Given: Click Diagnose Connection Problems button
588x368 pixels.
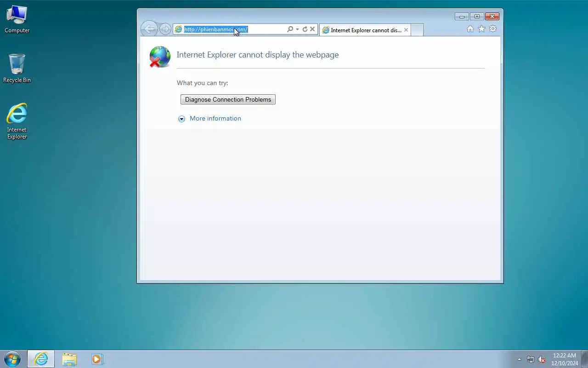Looking at the screenshot, I should 228,99.
